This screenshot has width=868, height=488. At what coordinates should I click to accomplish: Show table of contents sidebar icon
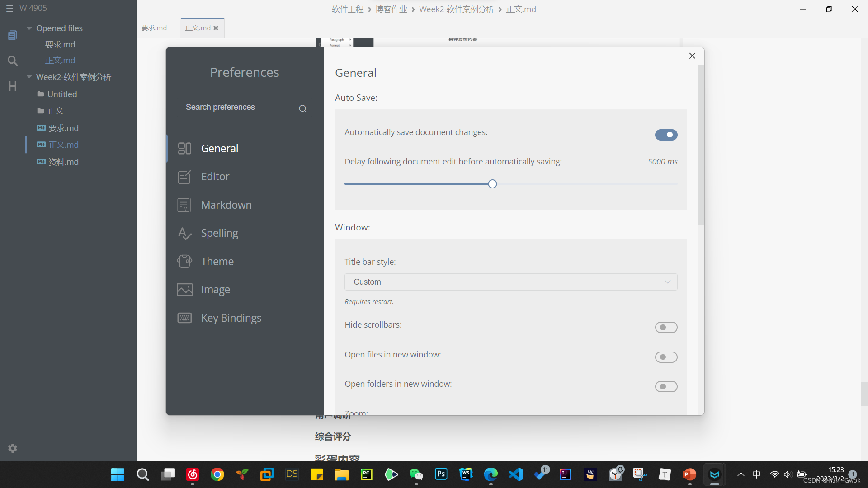tap(13, 86)
